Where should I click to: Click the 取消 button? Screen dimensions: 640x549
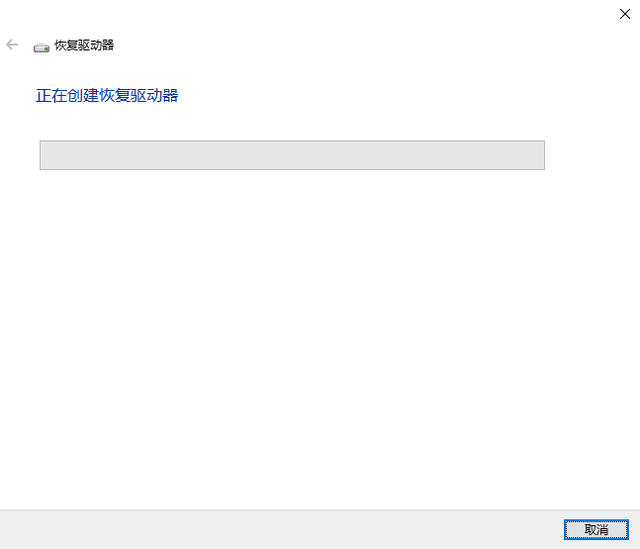pos(596,529)
